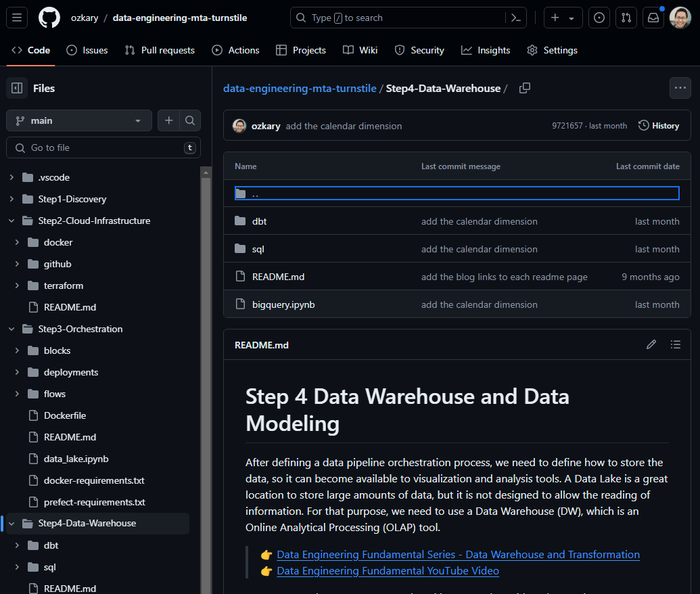This screenshot has width=700, height=594.
Task: Open the Actions tab
Action: (235, 50)
